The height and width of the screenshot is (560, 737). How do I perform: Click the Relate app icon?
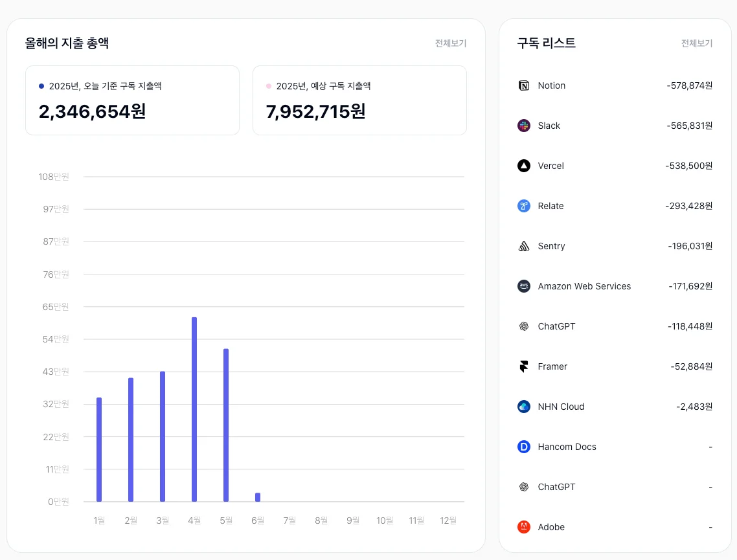point(524,206)
